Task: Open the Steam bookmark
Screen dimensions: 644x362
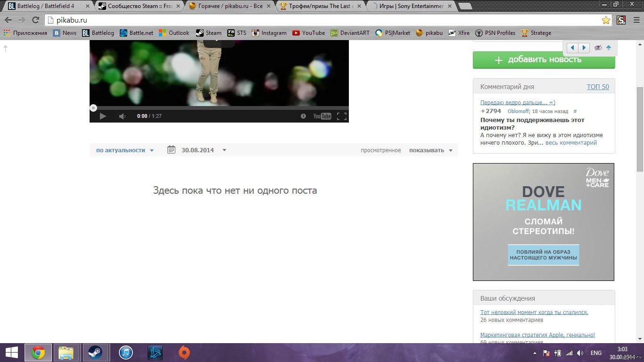Action: 209,33
